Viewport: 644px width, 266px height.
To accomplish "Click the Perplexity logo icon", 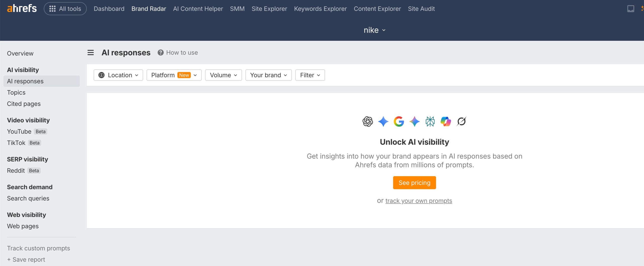I will click(x=430, y=122).
